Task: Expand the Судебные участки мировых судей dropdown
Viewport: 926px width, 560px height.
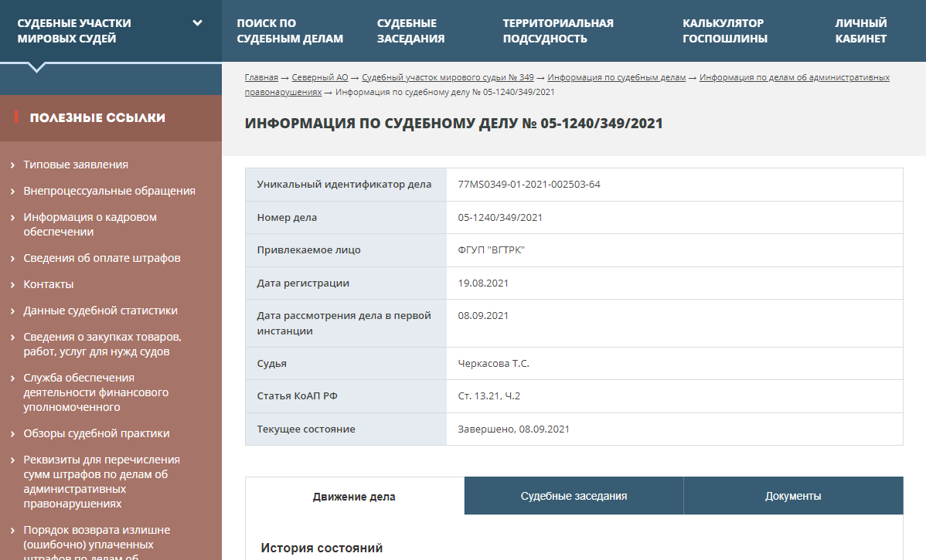Action: [x=197, y=23]
